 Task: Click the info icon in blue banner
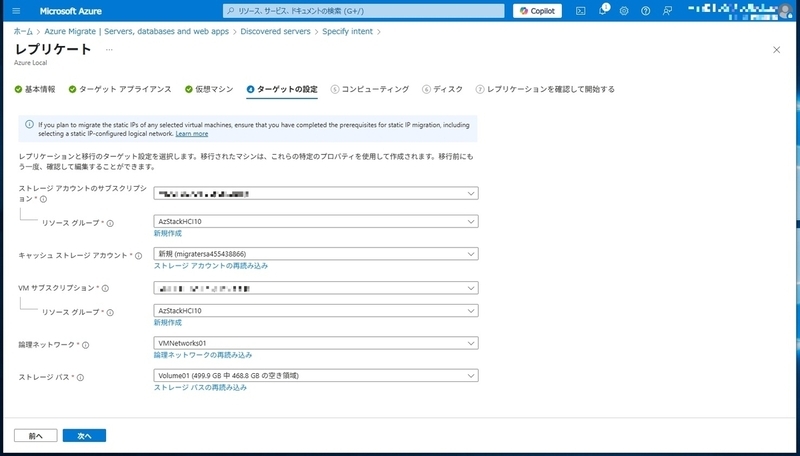(x=30, y=124)
